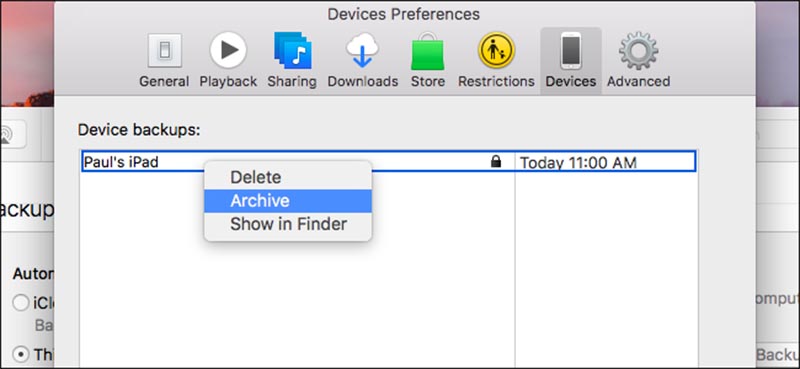This screenshot has height=369, width=800.
Task: Click the lock icon on Paul's iPad backup
Action: [495, 162]
